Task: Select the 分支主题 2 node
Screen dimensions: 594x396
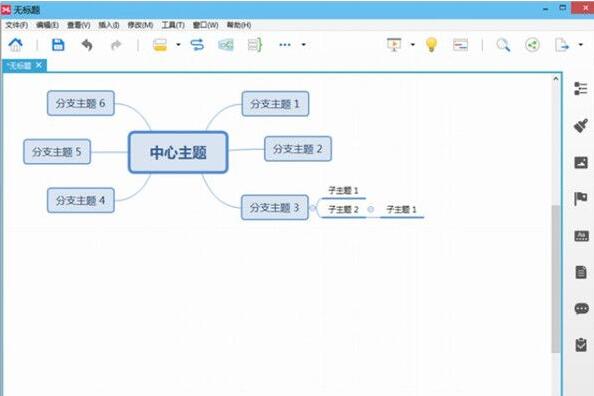Action: point(298,149)
